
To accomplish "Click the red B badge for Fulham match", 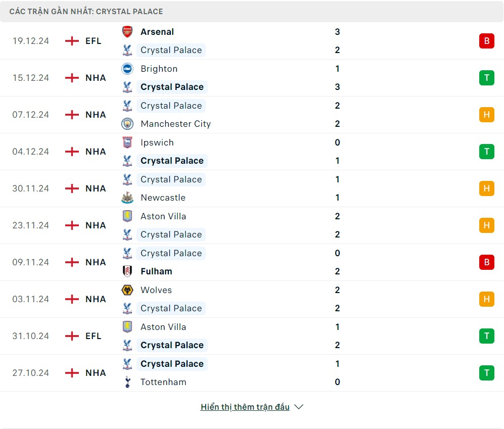I will click(x=486, y=262).
